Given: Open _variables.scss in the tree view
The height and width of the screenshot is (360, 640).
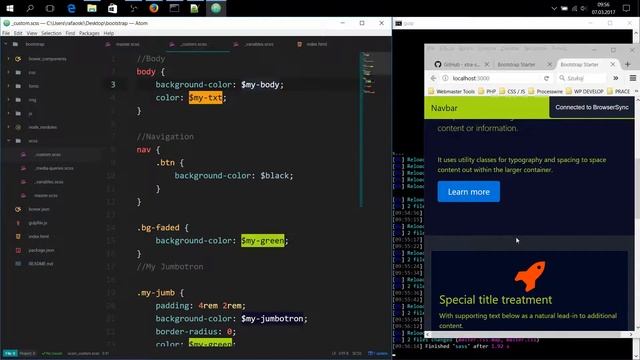Looking at the screenshot, I should point(49,182).
